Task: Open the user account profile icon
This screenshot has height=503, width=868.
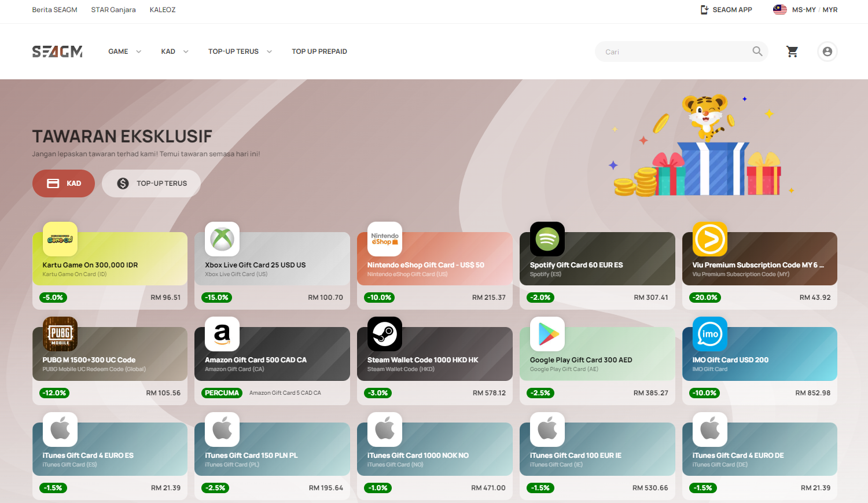Action: coord(827,52)
